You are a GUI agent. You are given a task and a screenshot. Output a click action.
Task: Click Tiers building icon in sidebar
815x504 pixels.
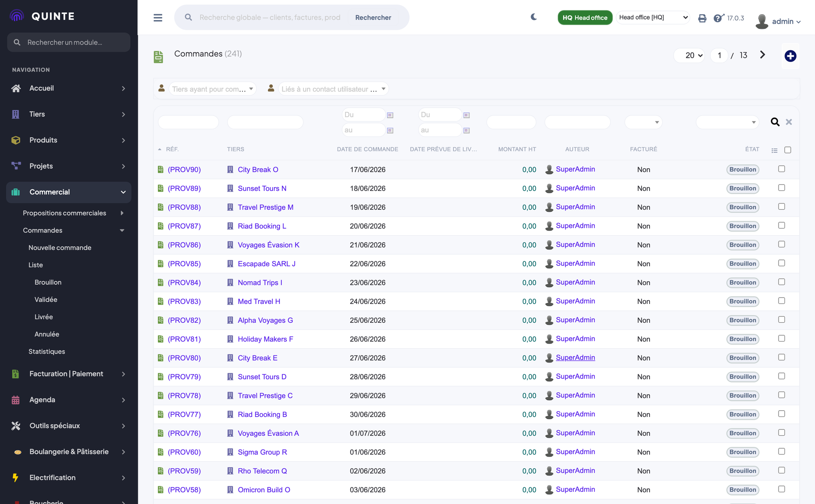tap(16, 114)
